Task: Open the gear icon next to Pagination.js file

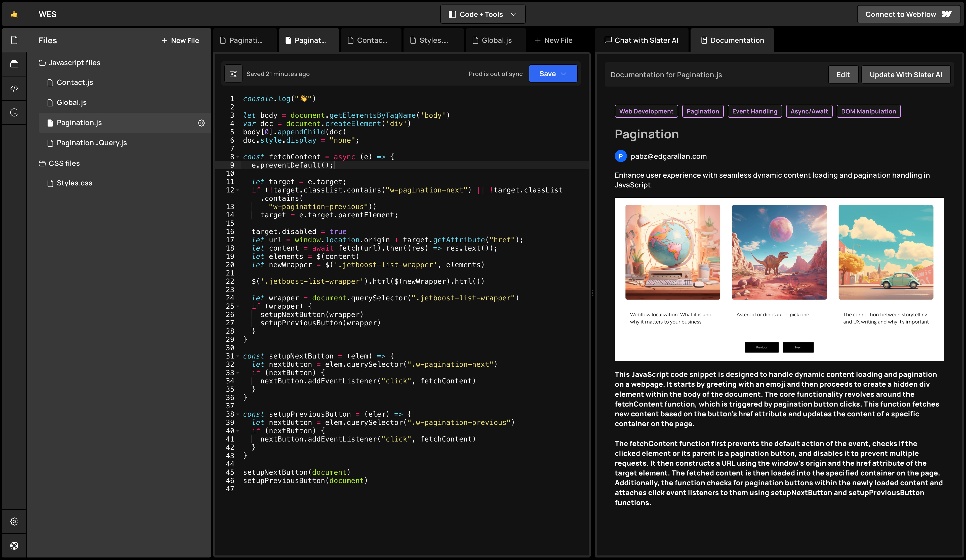Action: click(x=201, y=123)
